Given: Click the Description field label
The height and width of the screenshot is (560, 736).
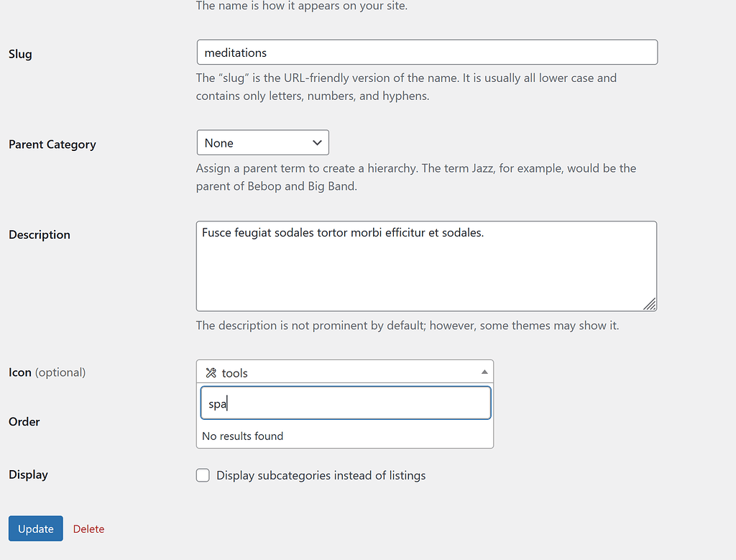Looking at the screenshot, I should pyautogui.click(x=40, y=235).
